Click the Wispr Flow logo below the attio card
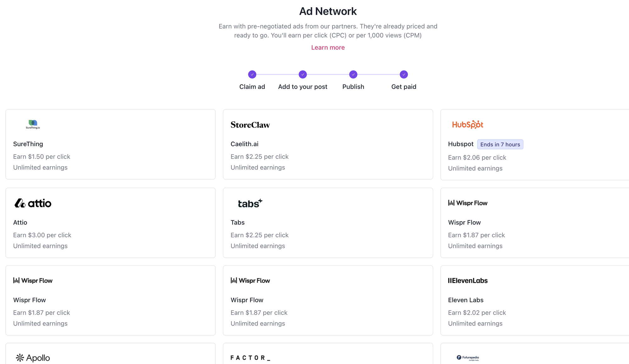Viewport: 629px width, 364px height. [x=33, y=280]
